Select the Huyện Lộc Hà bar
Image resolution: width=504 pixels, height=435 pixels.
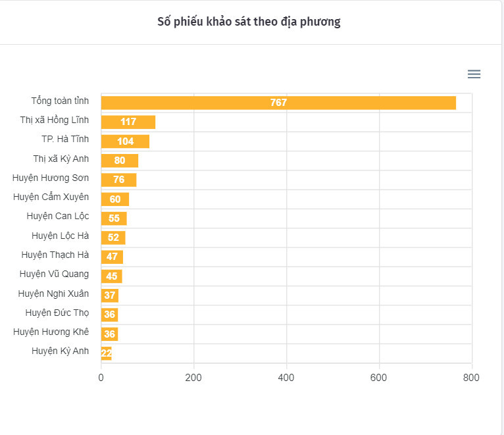113,238
